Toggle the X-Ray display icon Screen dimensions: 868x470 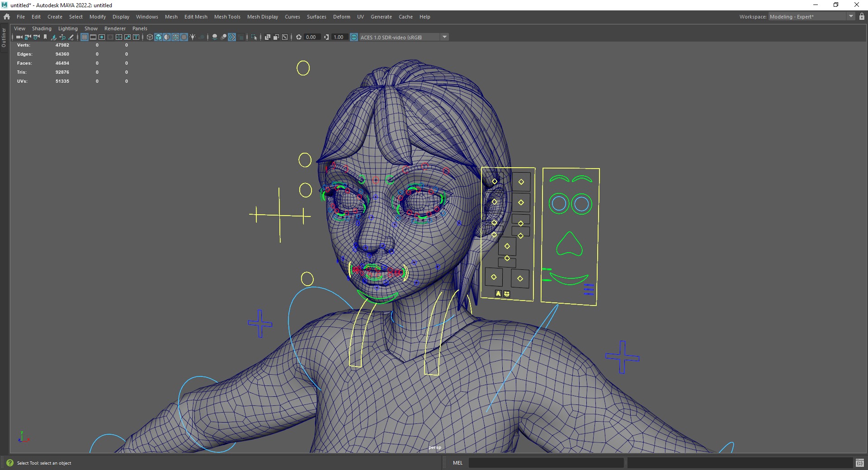(268, 37)
